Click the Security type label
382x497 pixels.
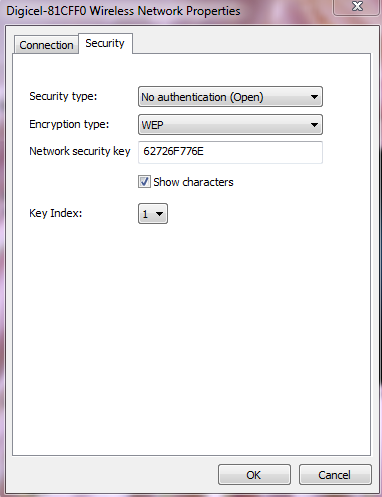(63, 96)
